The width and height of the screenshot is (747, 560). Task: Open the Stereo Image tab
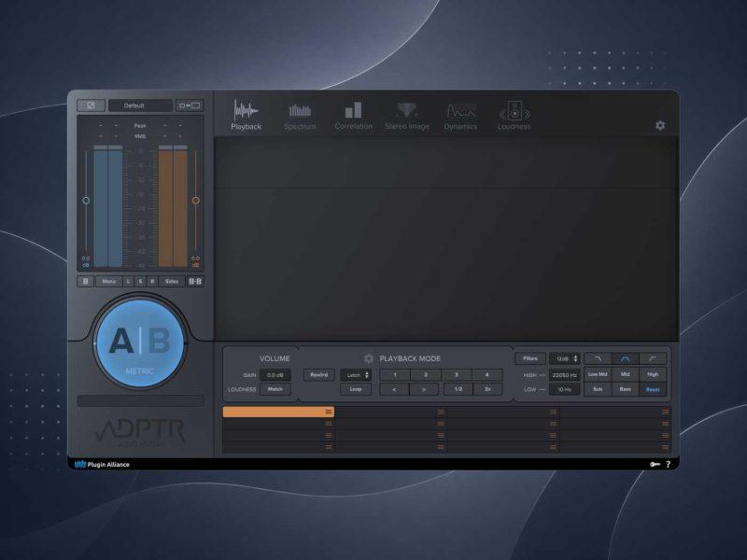[407, 116]
